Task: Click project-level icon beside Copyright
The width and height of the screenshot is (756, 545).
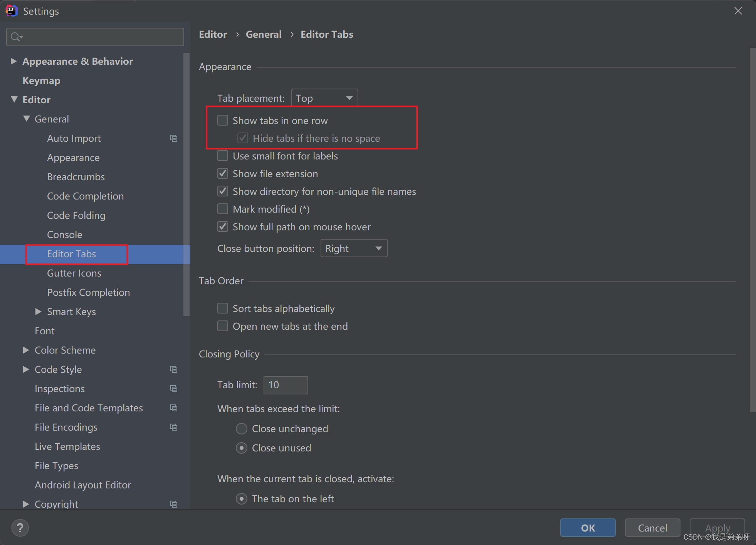Action: click(x=174, y=504)
